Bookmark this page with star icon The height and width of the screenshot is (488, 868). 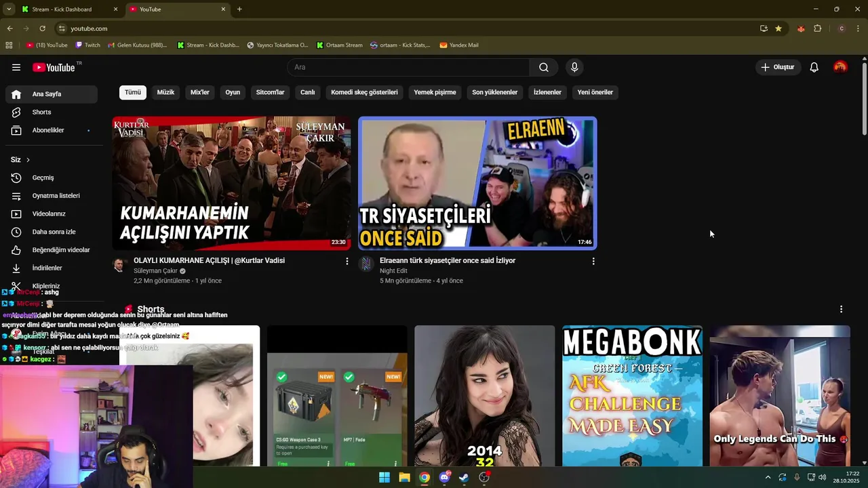tap(778, 28)
